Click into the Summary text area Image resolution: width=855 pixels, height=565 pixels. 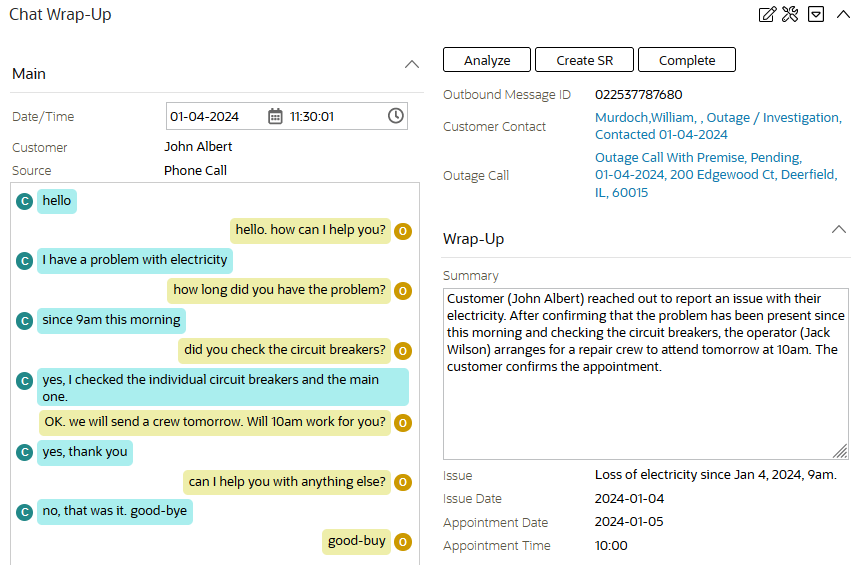[x=645, y=400]
